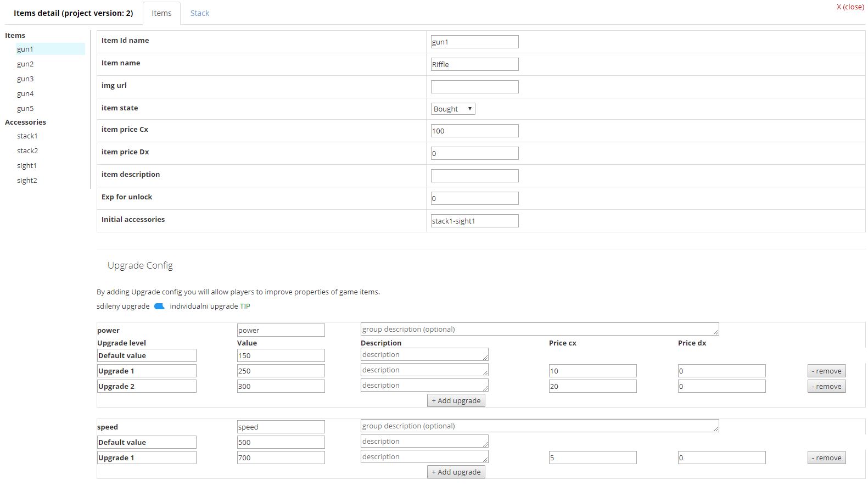Toggle the sdileny/individualni upgrade switch
Image resolution: width=868 pixels, height=485 pixels.
(x=159, y=306)
